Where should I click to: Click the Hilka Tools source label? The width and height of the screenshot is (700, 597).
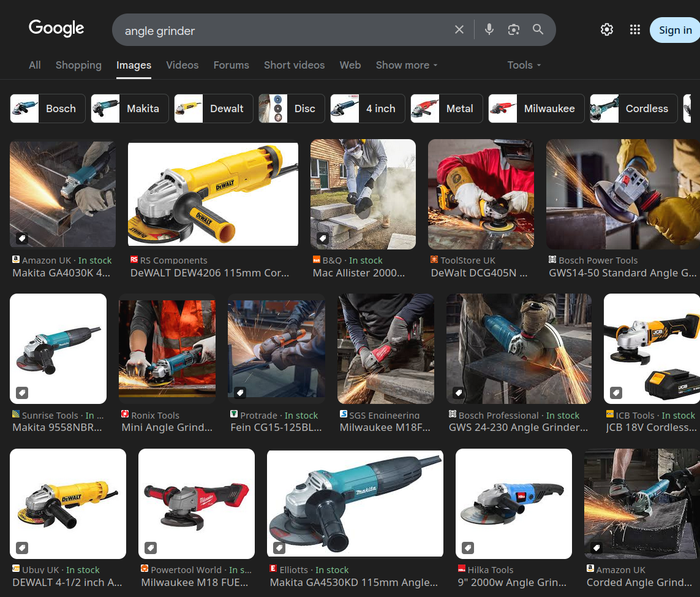(x=491, y=570)
